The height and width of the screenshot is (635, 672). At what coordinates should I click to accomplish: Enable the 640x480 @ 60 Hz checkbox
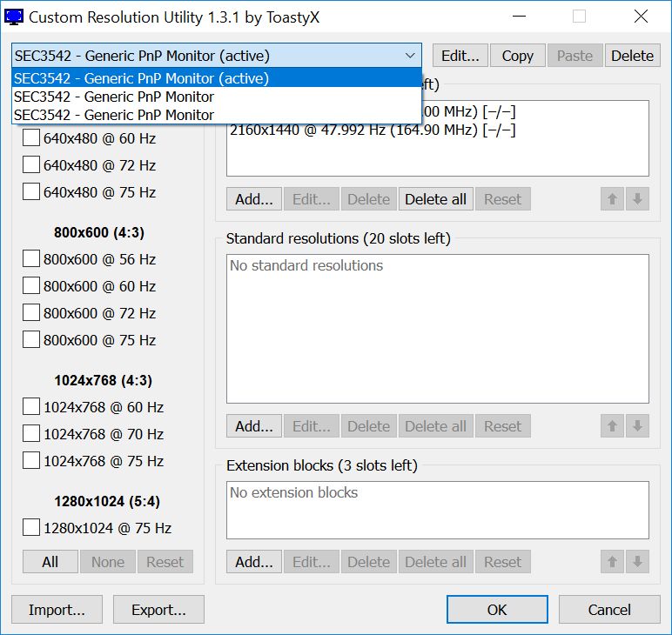[31, 138]
